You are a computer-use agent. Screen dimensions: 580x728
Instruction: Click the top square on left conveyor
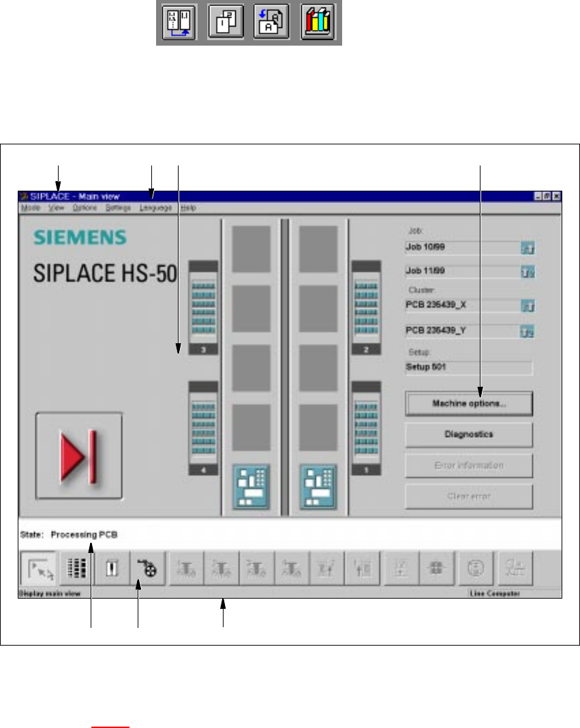click(x=251, y=249)
